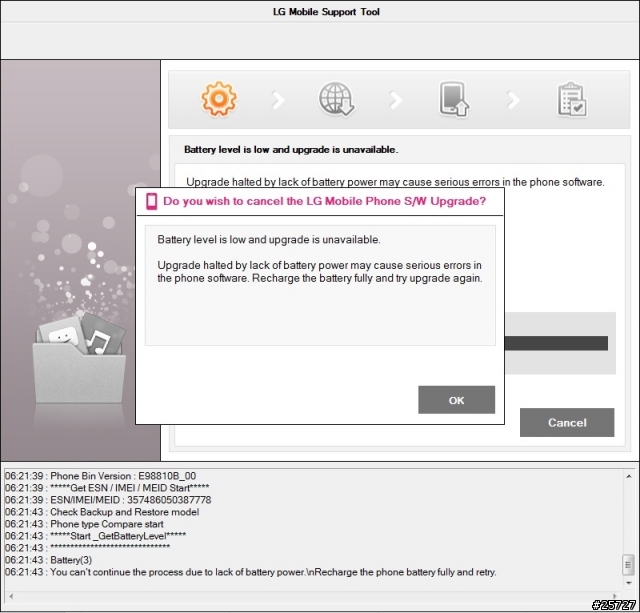
Task: Click the chevron arrow before the clipboard step
Action: coord(513,100)
